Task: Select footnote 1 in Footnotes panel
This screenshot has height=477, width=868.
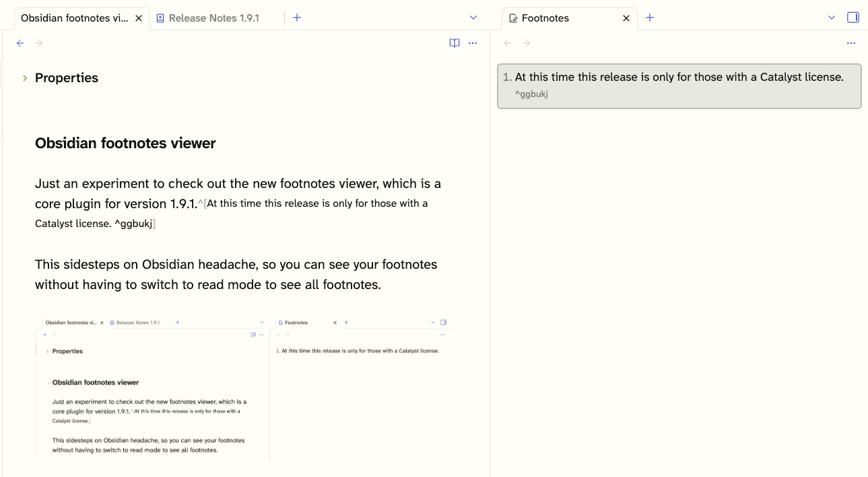Action: pyautogui.click(x=679, y=86)
